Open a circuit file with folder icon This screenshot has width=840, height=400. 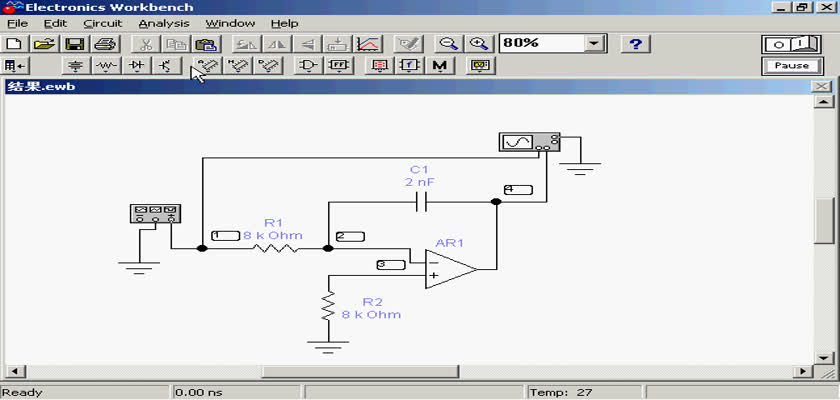click(44, 44)
